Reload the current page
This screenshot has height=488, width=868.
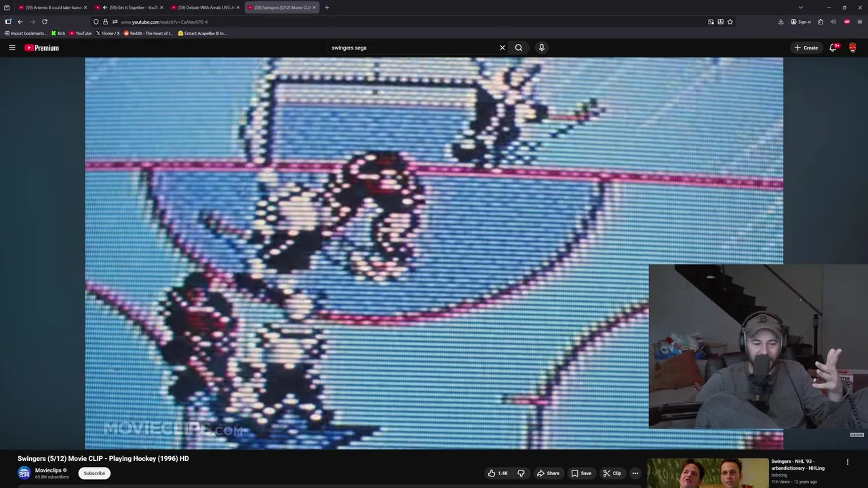[x=45, y=22]
